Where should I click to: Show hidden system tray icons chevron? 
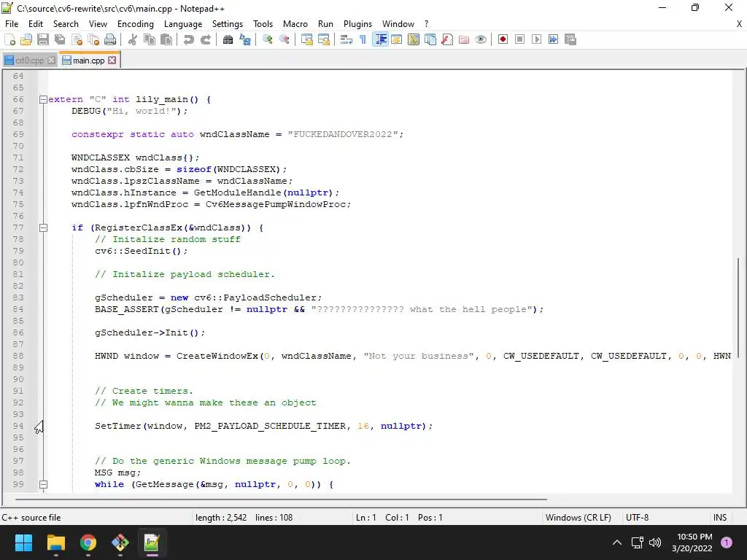coord(617,542)
